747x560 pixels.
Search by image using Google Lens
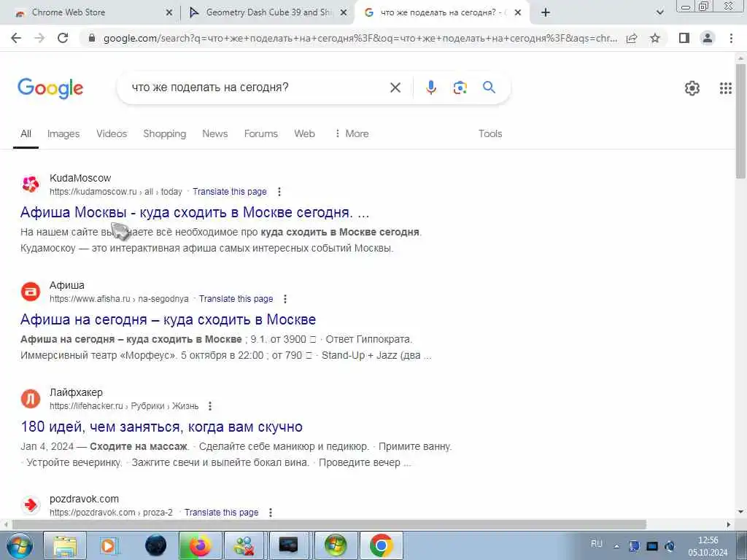pos(460,87)
